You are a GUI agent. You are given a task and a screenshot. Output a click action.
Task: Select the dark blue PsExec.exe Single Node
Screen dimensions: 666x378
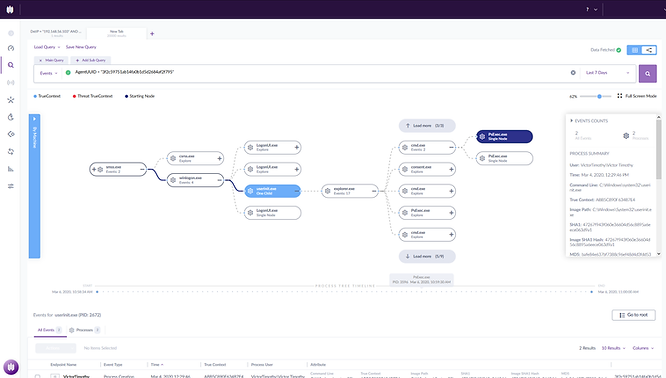504,136
